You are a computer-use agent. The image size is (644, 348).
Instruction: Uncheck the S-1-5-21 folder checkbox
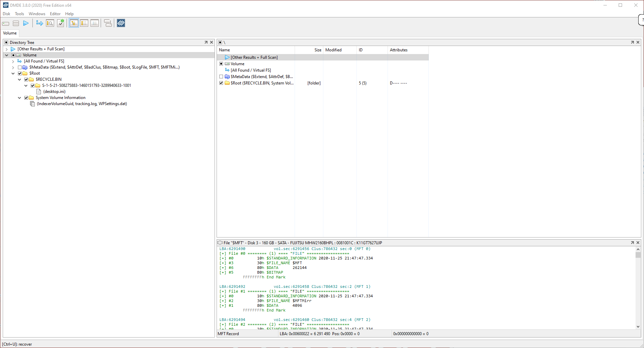pyautogui.click(x=33, y=85)
